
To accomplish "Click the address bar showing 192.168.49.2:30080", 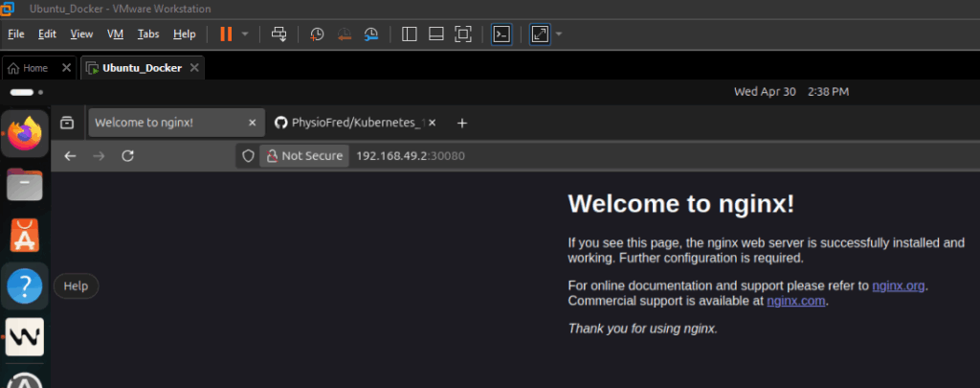I will point(411,156).
